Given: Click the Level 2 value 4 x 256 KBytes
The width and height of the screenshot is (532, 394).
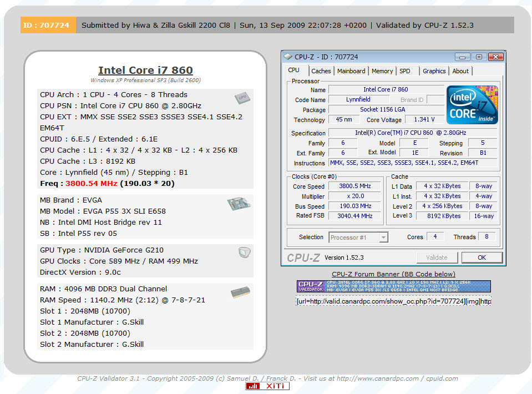Looking at the screenshot, I should [x=442, y=206].
